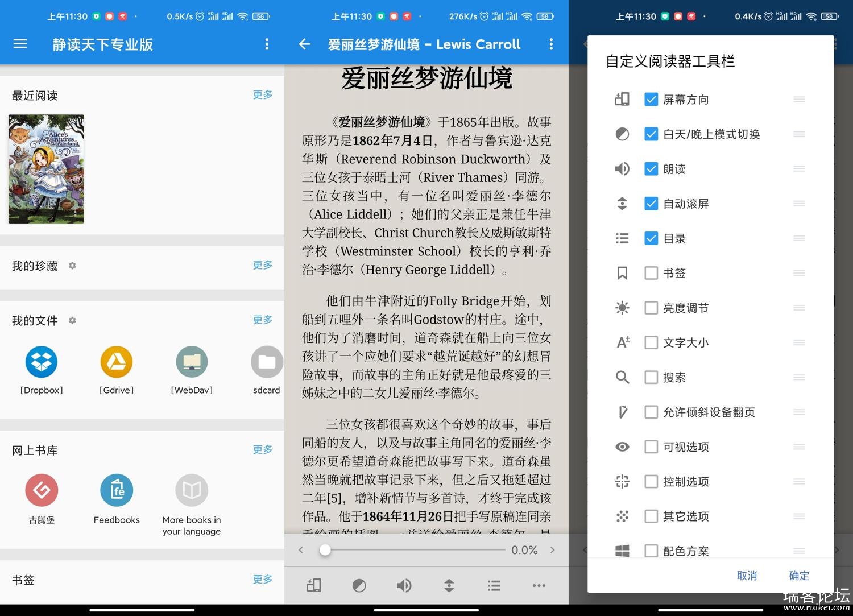
Task: Open the more options dots in reader bottom bar
Action: [x=539, y=585]
